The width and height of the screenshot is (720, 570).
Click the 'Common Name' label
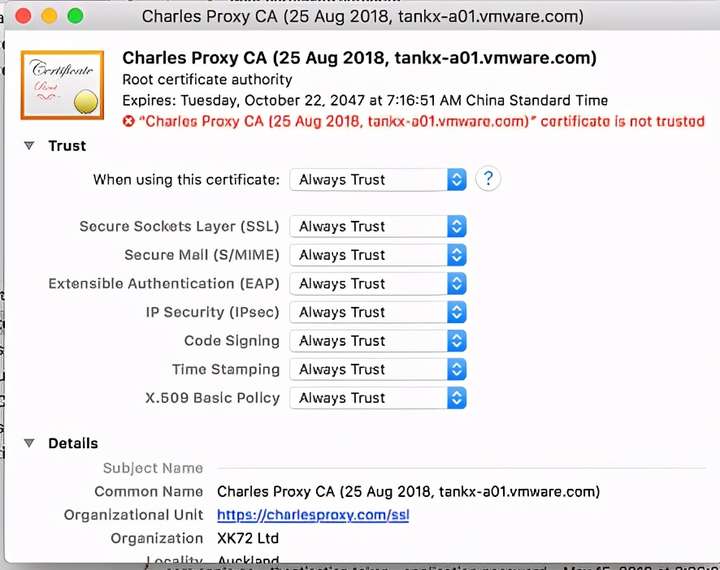(149, 491)
